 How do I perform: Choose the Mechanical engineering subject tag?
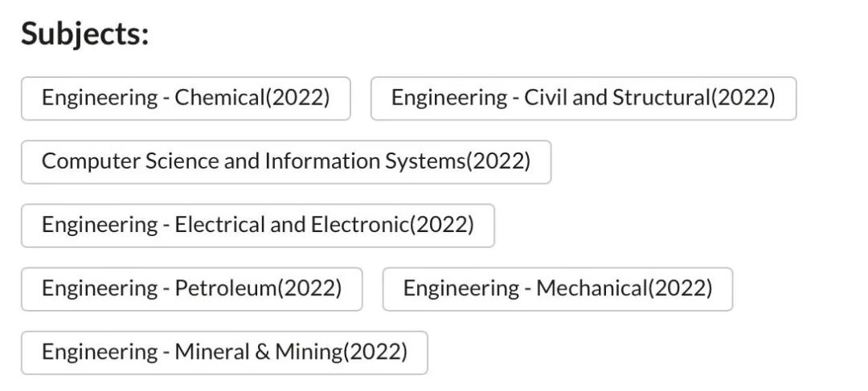[x=557, y=288]
